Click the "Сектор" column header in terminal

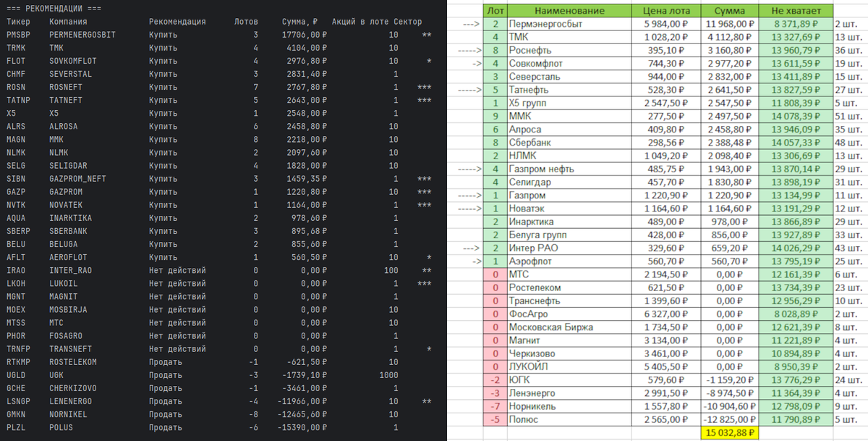(x=408, y=22)
